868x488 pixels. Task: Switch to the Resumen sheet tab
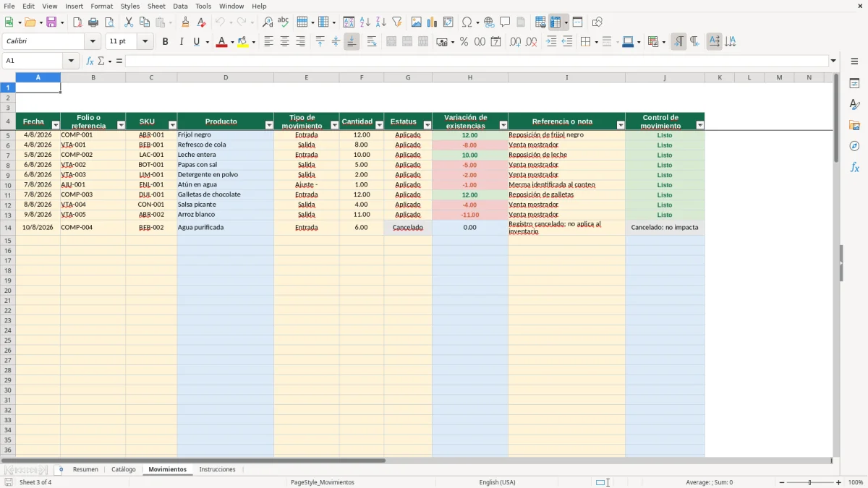(x=85, y=469)
